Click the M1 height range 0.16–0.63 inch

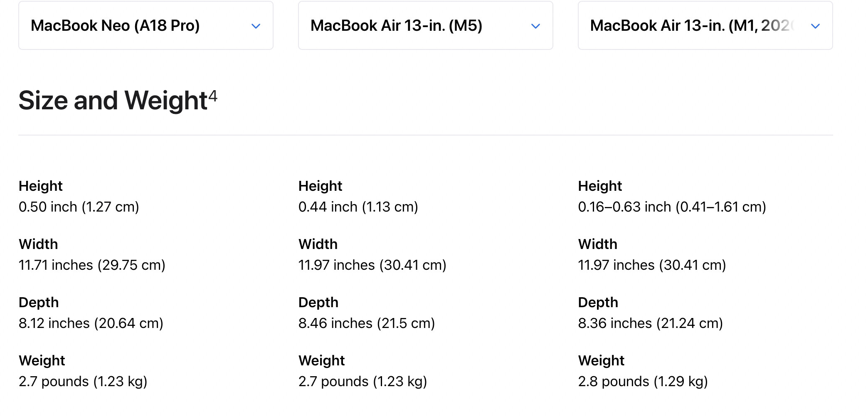point(672,207)
